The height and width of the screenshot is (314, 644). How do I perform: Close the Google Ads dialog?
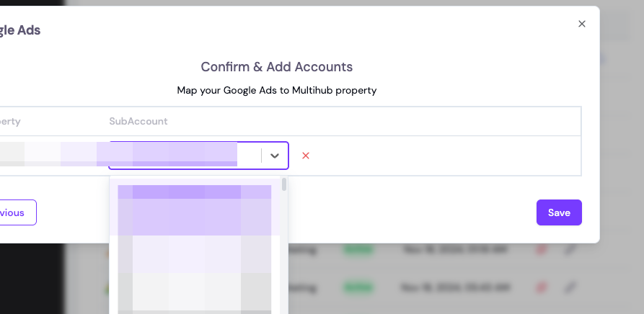[581, 24]
